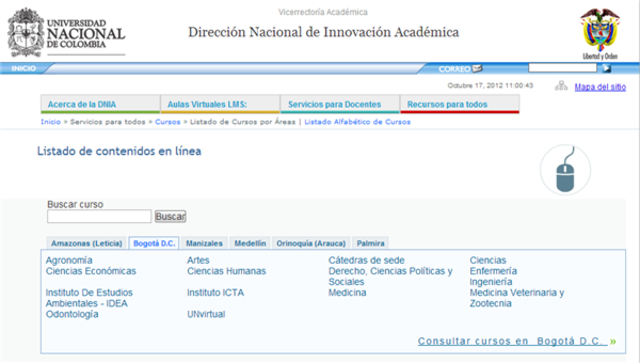
Task: Open the Mapa del sitio link
Action: (x=600, y=87)
